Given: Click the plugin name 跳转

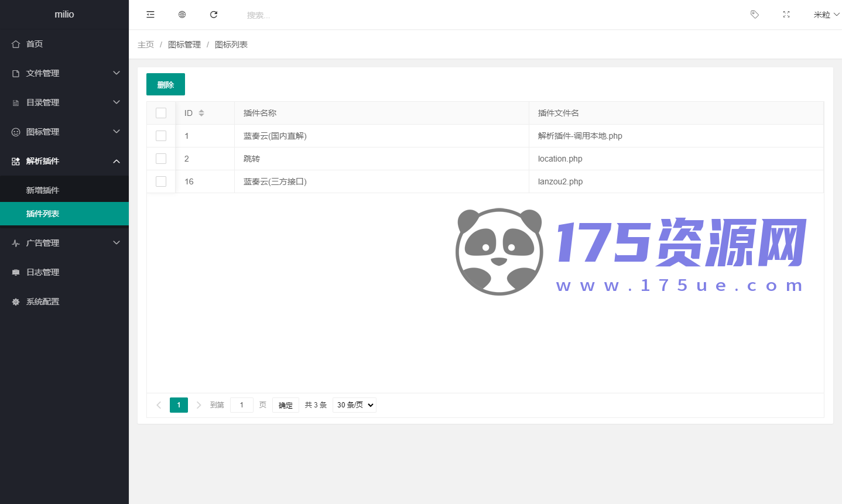Looking at the screenshot, I should pyautogui.click(x=252, y=159).
